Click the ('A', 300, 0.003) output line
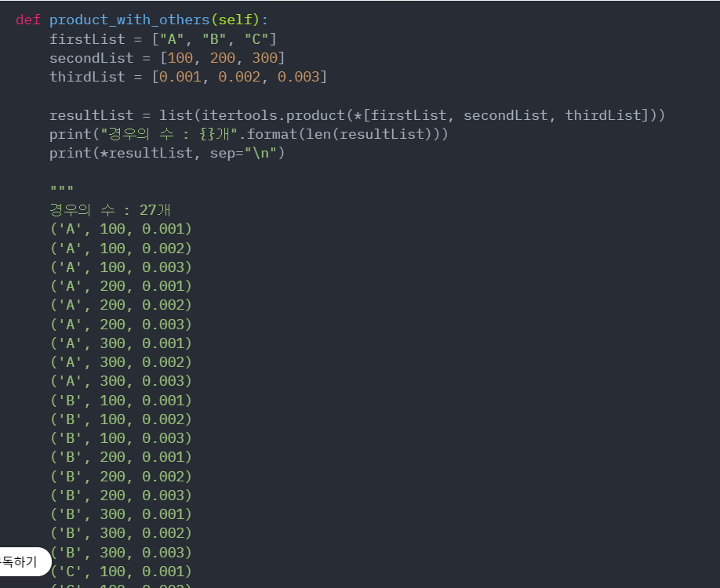This screenshot has height=588, width=720. point(121,381)
